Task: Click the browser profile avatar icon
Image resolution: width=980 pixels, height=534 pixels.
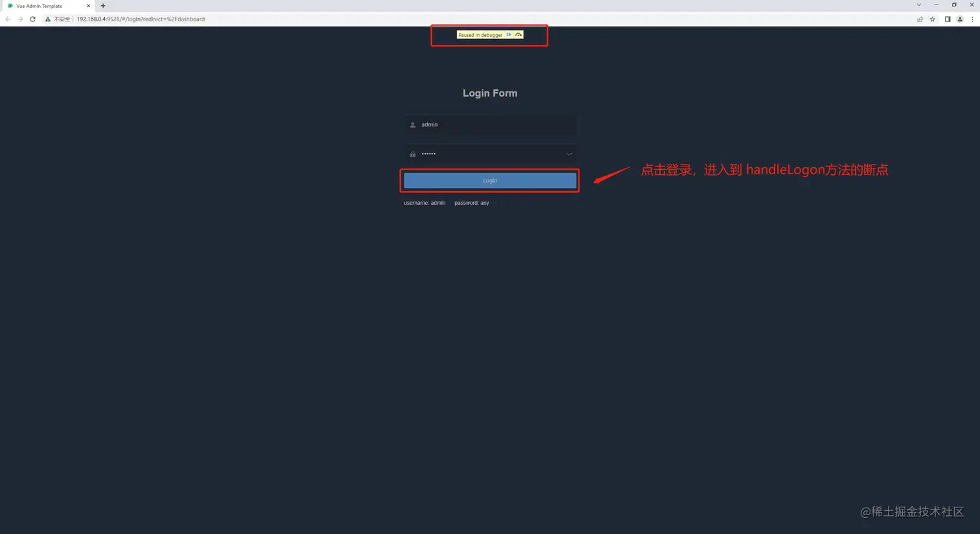Action: pos(960,19)
